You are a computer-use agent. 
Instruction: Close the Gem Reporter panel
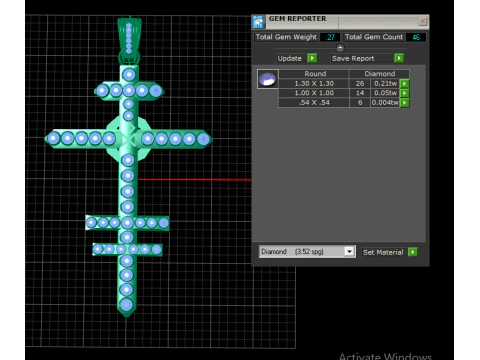[422, 21]
